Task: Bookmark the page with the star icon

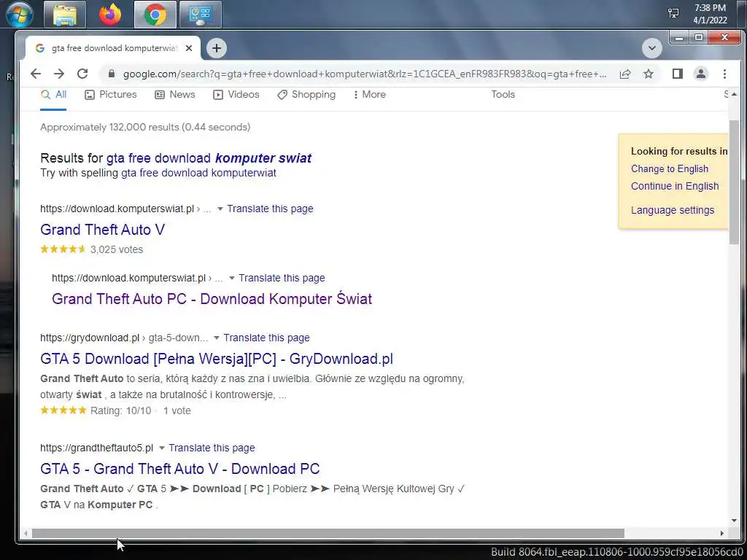Action: (649, 74)
